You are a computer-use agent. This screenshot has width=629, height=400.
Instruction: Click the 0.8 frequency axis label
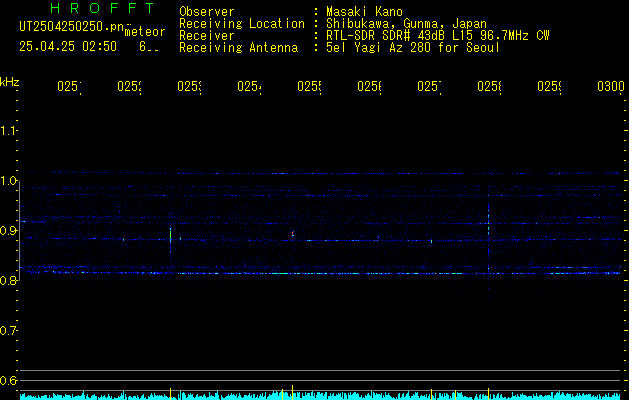point(8,281)
